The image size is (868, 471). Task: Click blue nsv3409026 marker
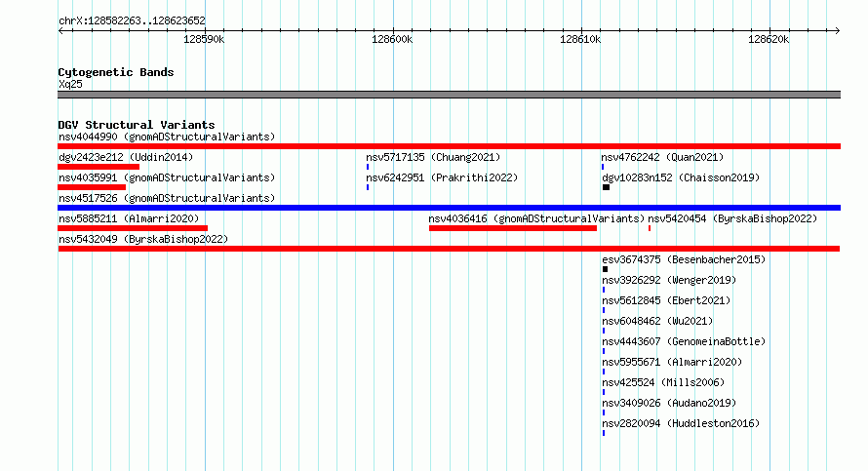[x=604, y=412]
